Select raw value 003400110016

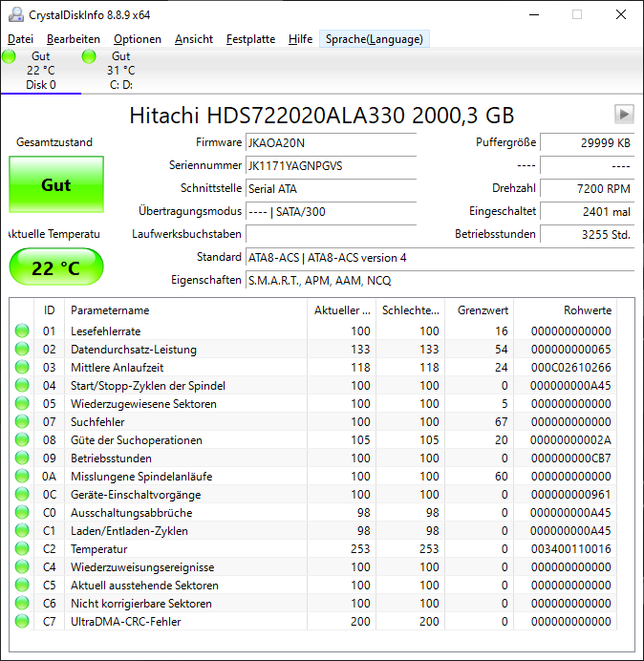point(570,549)
